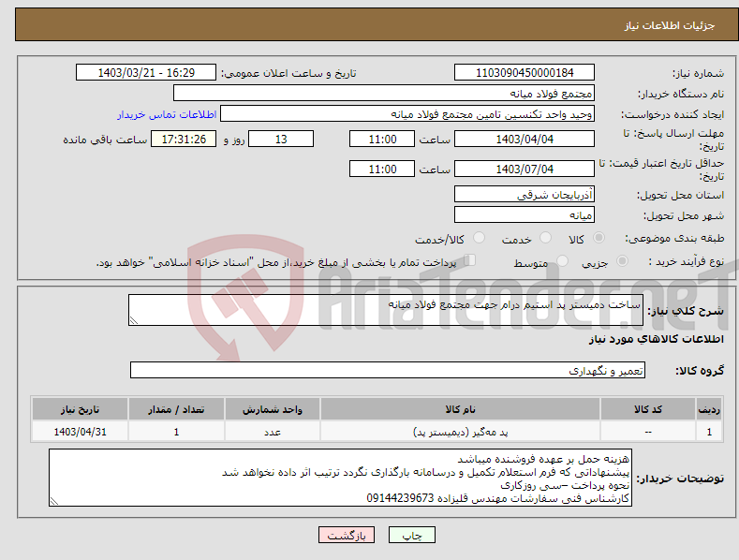Click the نام کالا column header
The image size is (739, 560).
click(x=460, y=409)
